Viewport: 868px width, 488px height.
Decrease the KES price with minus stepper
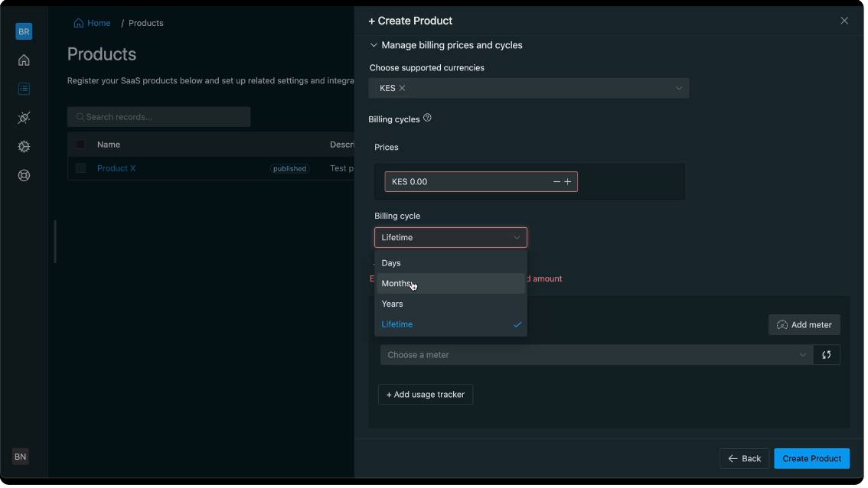556,182
